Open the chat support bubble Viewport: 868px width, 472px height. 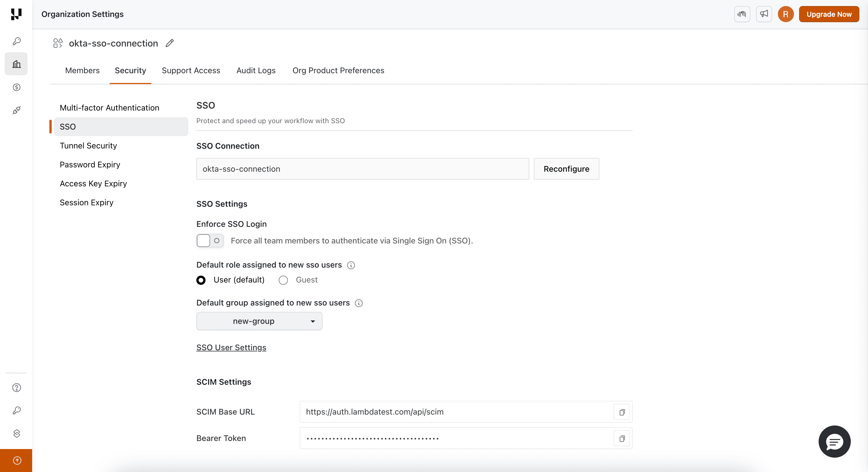834,441
